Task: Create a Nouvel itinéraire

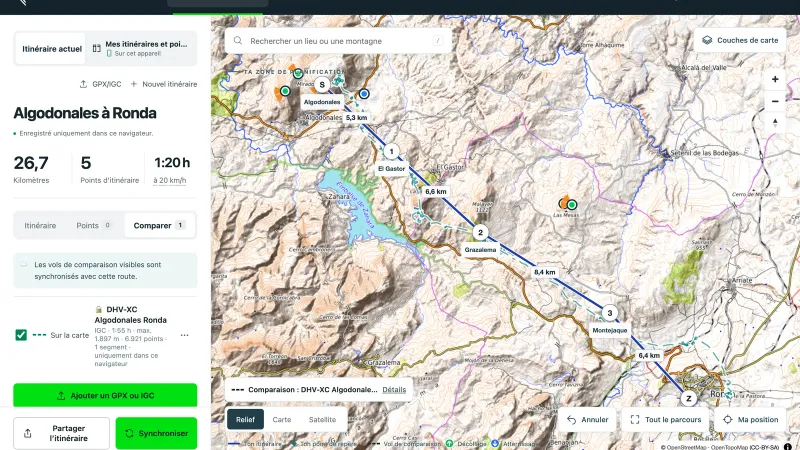Action: (x=164, y=84)
